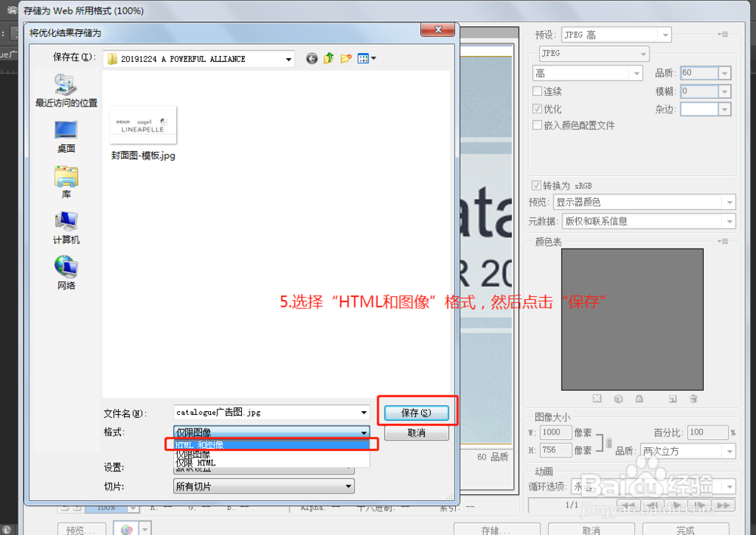Open the optimize panel flyout menu next to 预设
Screen dimensions: 756x535
point(722,35)
